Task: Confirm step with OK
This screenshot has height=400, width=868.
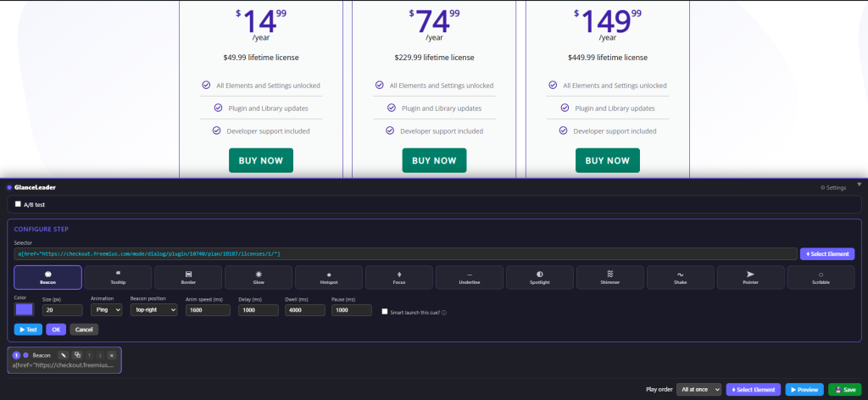Action: click(56, 329)
